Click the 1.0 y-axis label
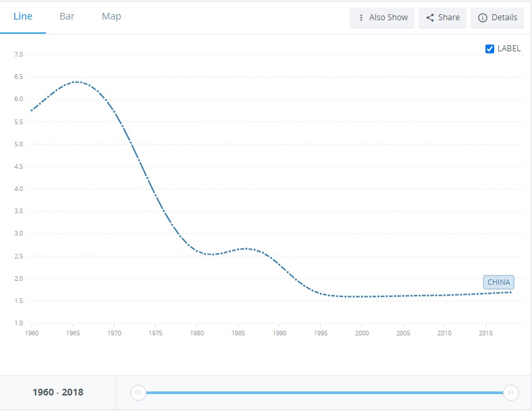The height and width of the screenshot is (411, 532). [x=18, y=323]
